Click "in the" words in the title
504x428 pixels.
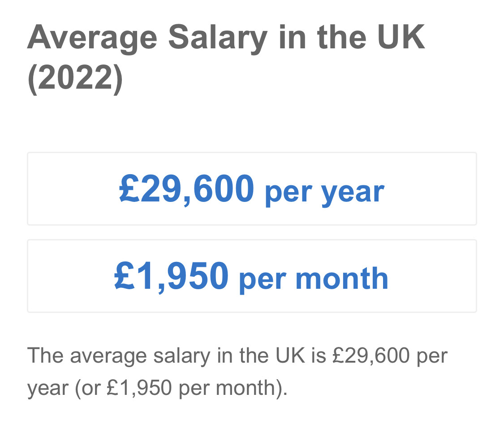pyautogui.click(x=323, y=37)
